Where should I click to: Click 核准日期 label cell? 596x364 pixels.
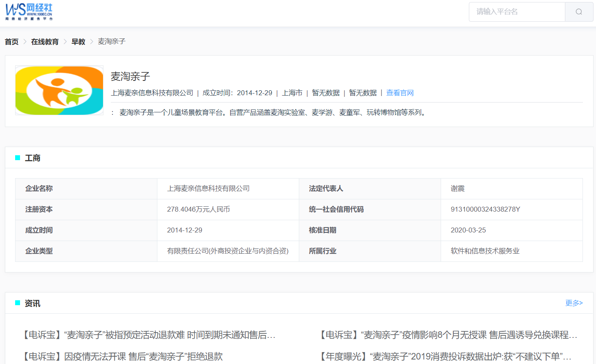click(x=370, y=230)
